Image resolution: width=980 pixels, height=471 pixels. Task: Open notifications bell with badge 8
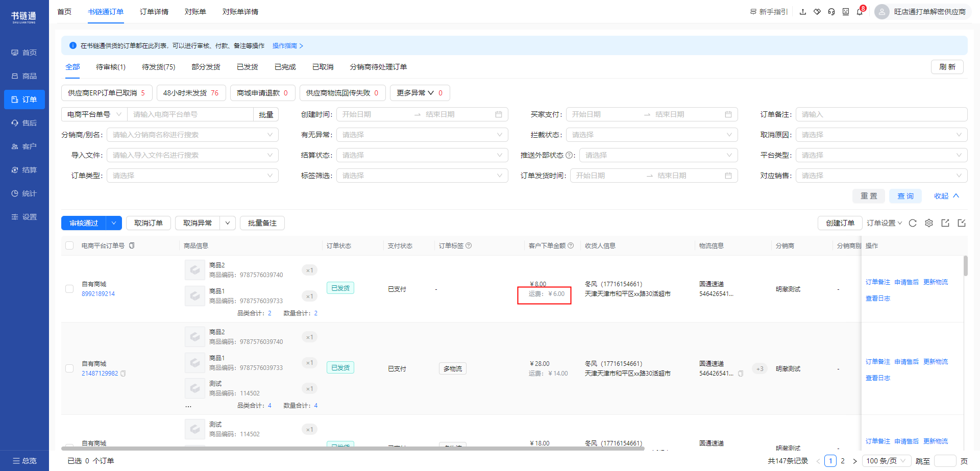(860, 12)
